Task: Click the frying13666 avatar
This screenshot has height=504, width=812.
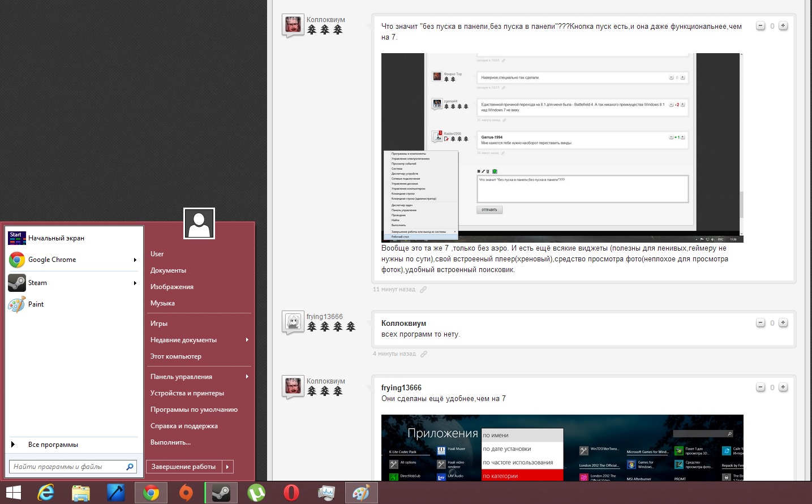Action: pos(293,322)
